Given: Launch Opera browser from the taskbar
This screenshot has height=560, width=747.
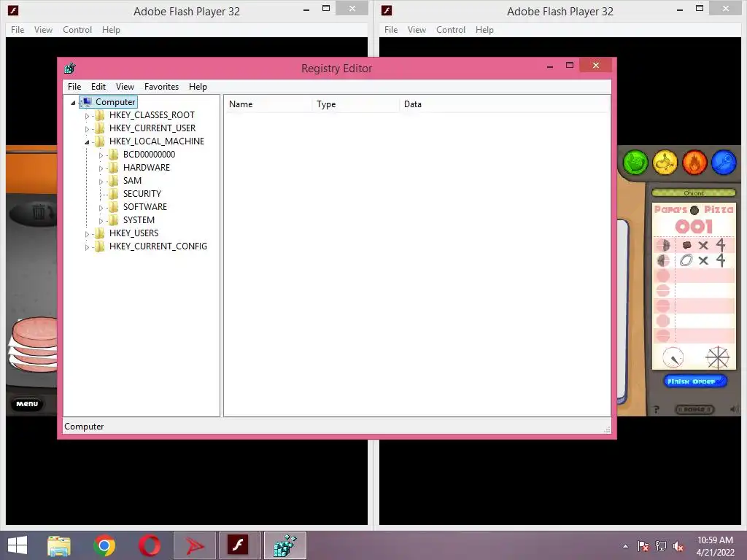Looking at the screenshot, I should pos(150,545).
